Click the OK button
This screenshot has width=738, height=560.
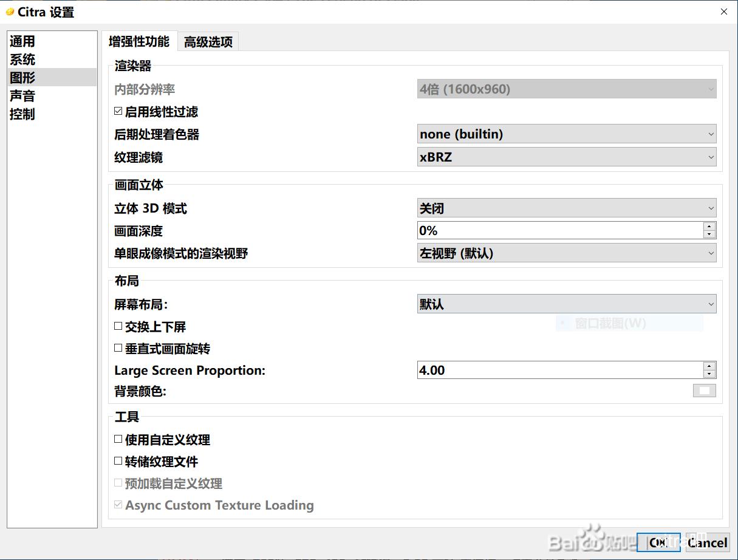tap(658, 542)
